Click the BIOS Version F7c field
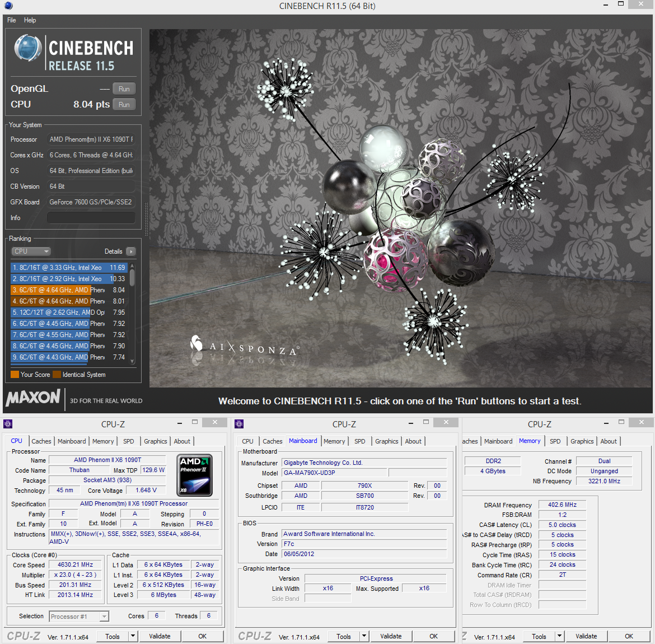The image size is (655, 644). (364, 544)
